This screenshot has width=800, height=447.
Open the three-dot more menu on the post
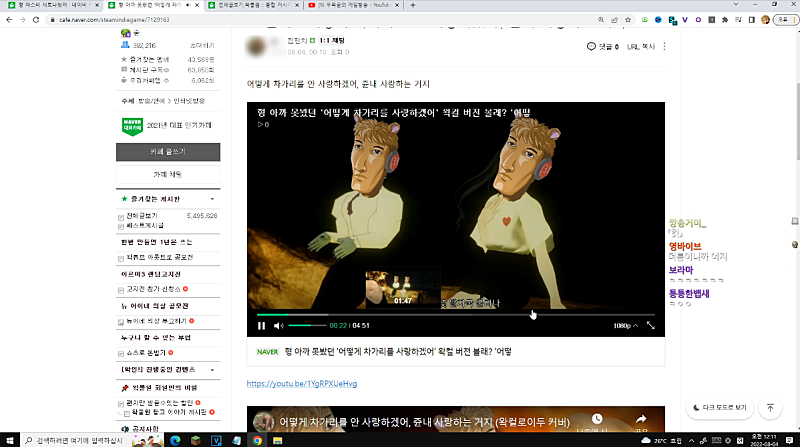[x=664, y=46]
